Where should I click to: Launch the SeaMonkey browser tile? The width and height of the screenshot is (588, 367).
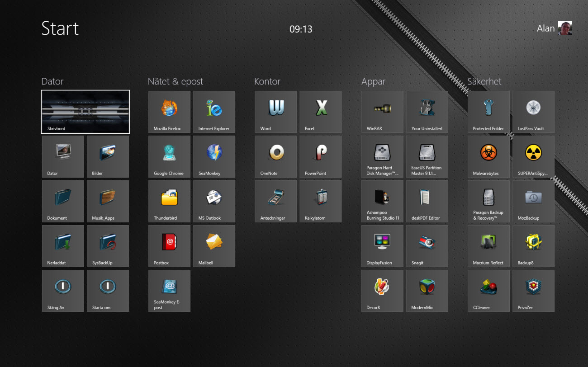(214, 156)
